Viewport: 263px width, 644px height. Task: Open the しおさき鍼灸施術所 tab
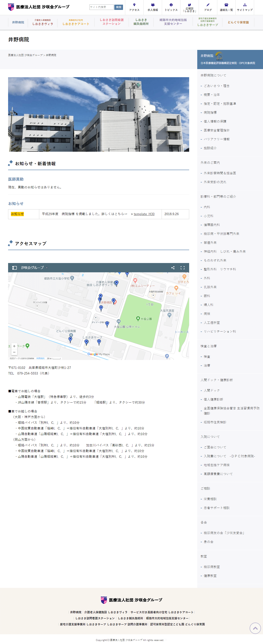[x=141, y=22]
